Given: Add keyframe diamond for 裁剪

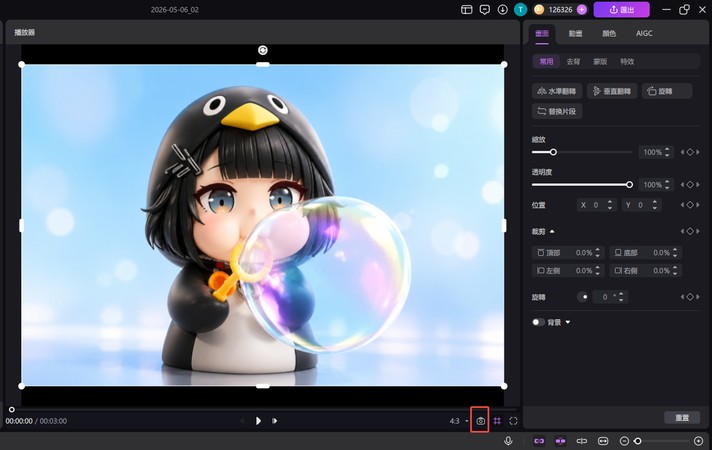Looking at the screenshot, I should pos(690,231).
